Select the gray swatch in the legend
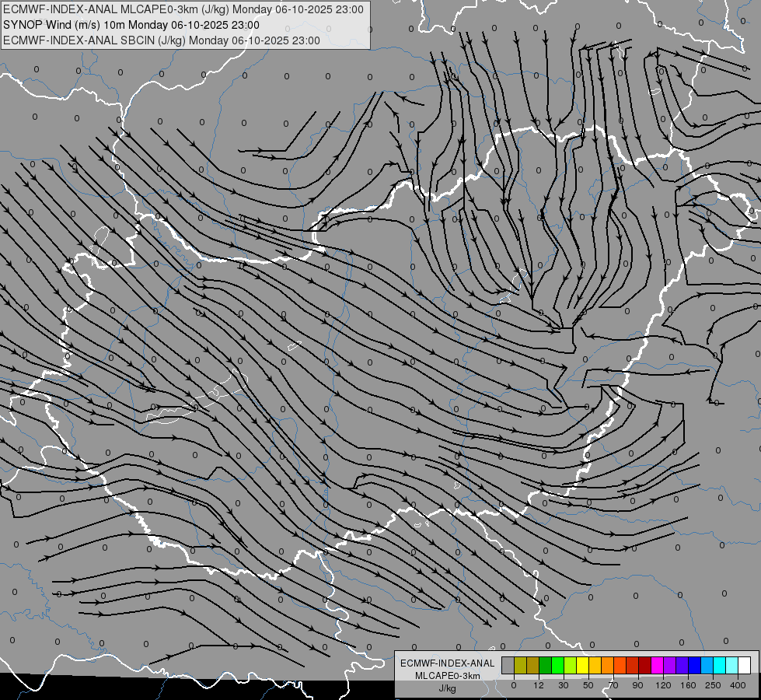The width and height of the screenshot is (761, 700). click(508, 666)
